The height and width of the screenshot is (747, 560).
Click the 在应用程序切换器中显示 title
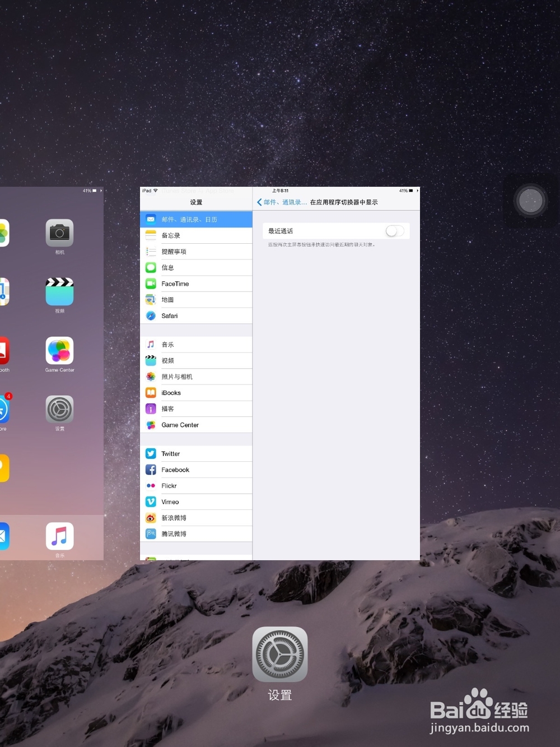[344, 202]
